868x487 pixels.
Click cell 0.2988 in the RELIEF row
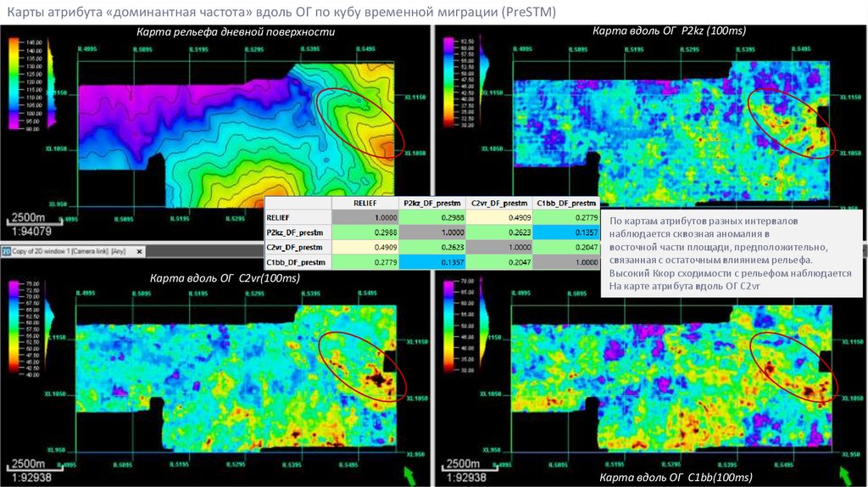(431, 218)
